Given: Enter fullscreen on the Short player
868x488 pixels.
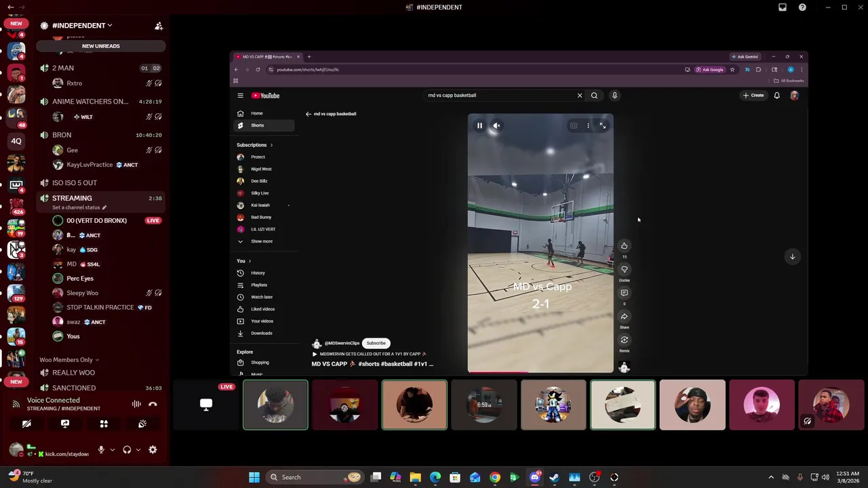Looking at the screenshot, I should [602, 125].
